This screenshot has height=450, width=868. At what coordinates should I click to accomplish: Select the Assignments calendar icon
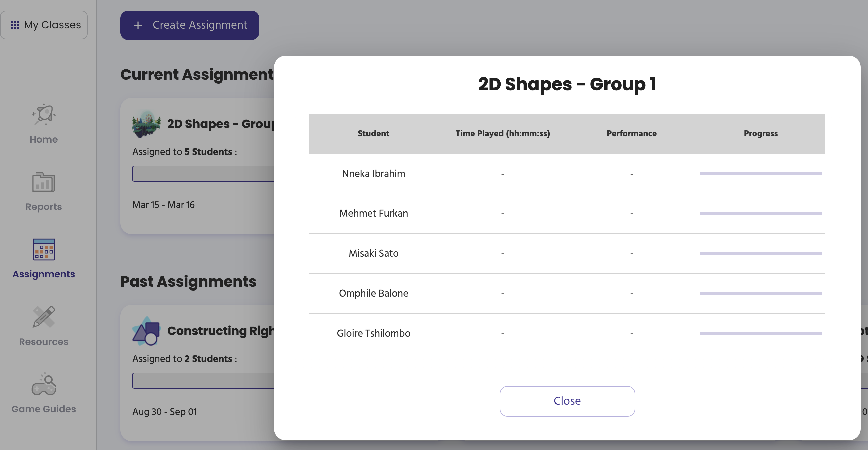pyautogui.click(x=44, y=250)
